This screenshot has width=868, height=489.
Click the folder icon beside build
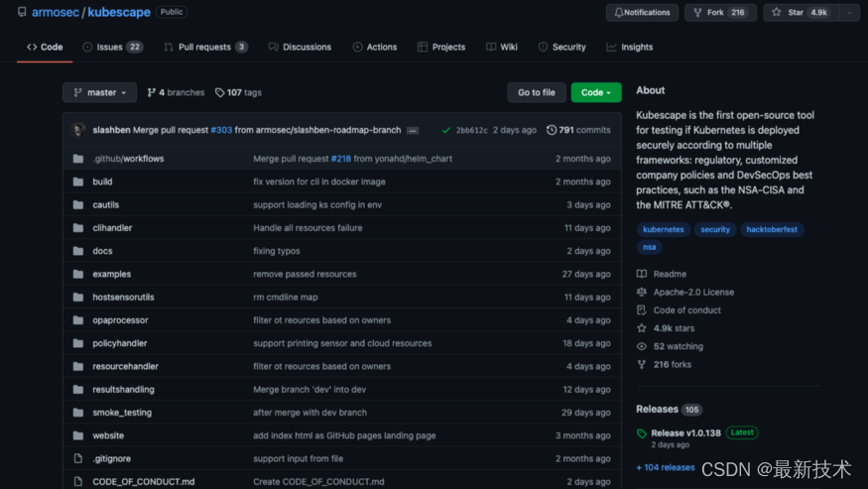click(x=78, y=182)
